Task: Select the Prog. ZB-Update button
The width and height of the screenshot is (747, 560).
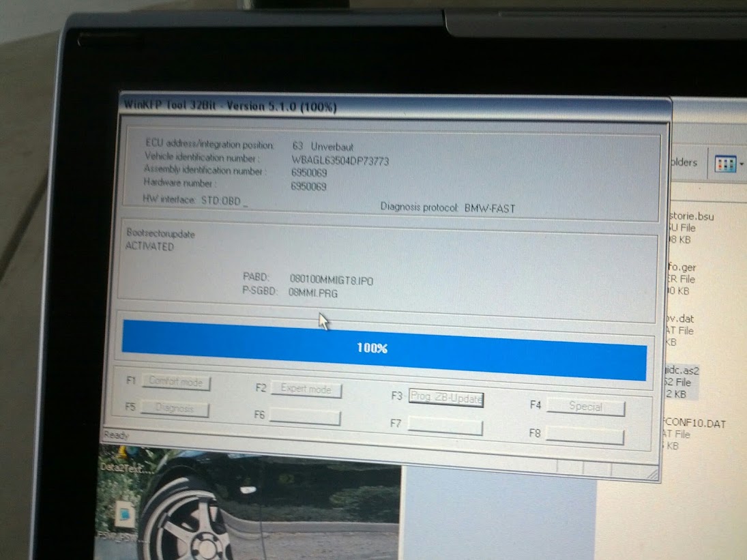Action: [446, 397]
